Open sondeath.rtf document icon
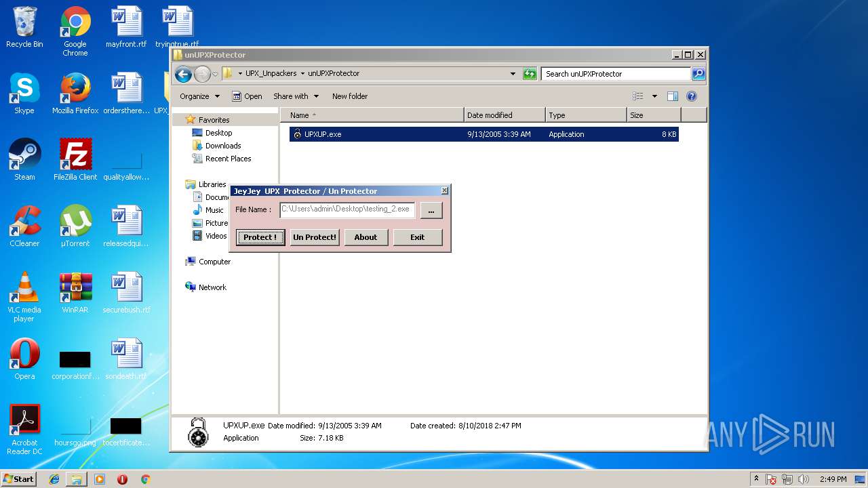Screen dimensions: 868x488 click(x=126, y=360)
